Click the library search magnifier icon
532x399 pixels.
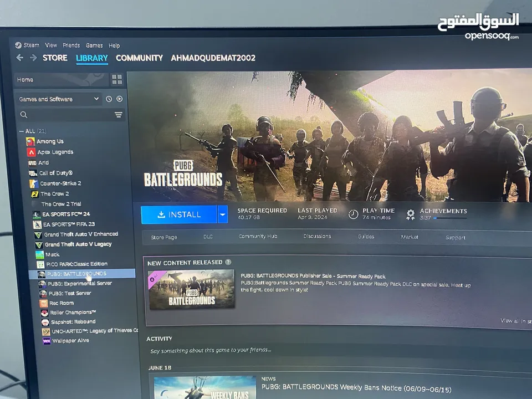click(24, 115)
